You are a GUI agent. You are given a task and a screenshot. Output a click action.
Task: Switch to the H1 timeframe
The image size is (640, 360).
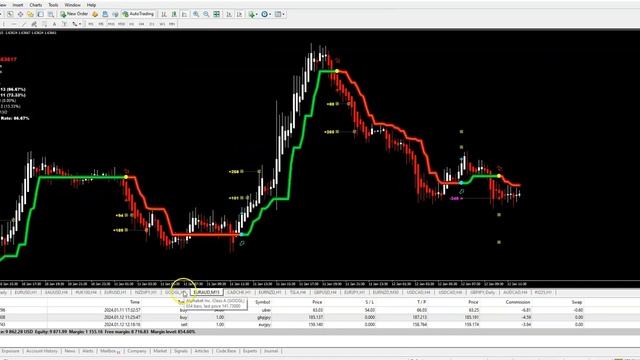click(x=131, y=24)
